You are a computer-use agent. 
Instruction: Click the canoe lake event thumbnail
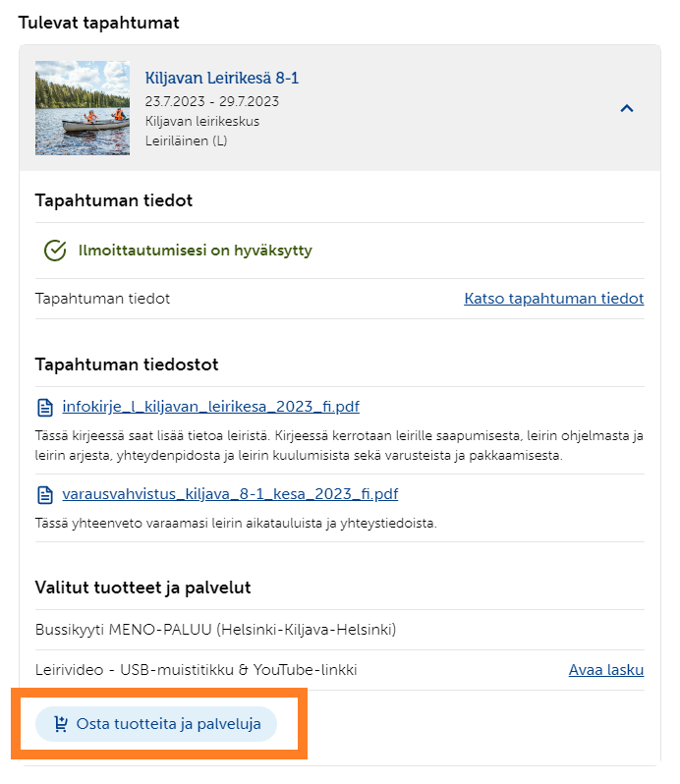(x=83, y=108)
